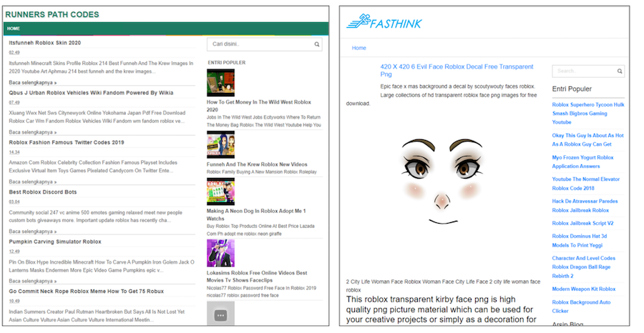The height and width of the screenshot is (333, 644).
Task: Open 'Roblox Fashion Famous Twitter Codes 2019' post
Action: coord(67,142)
